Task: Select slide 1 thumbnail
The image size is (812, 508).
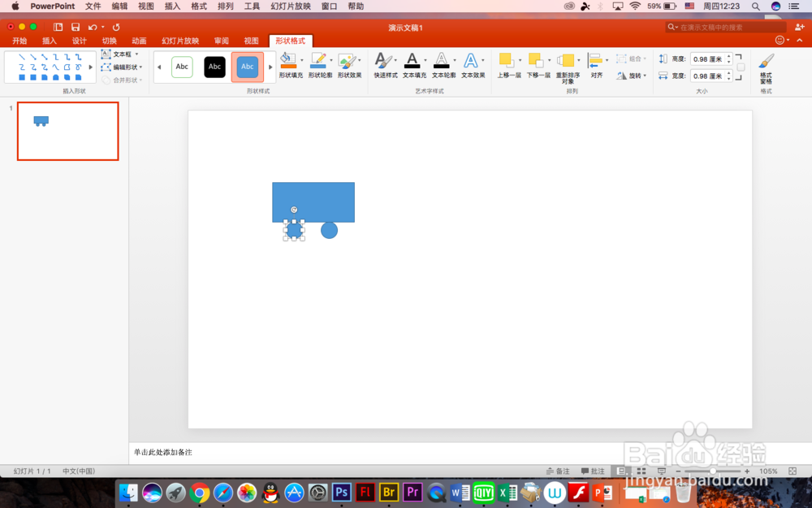Action: coord(68,131)
